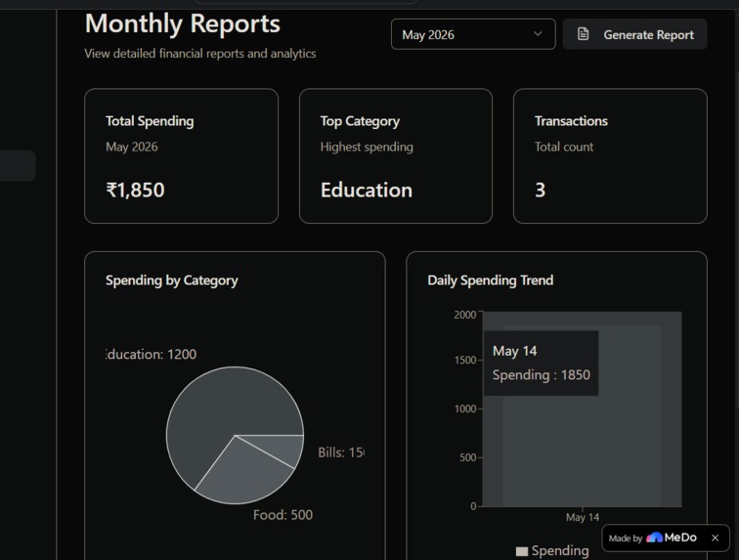Open the May 2026 month dropdown
This screenshot has height=560, width=739.
click(x=473, y=34)
